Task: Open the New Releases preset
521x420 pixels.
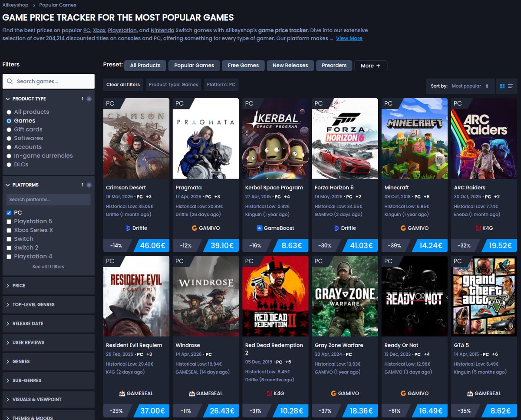Action: click(x=290, y=65)
